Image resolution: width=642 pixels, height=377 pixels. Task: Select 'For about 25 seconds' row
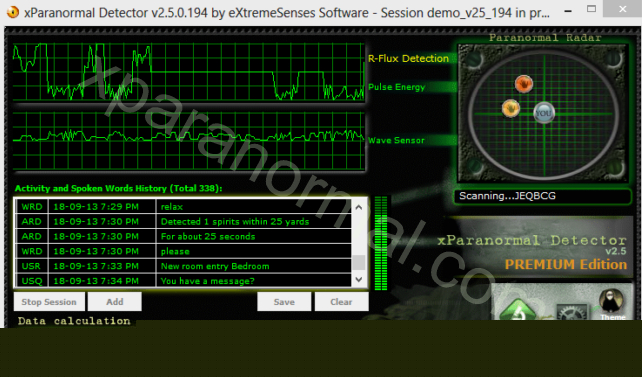[183, 236]
